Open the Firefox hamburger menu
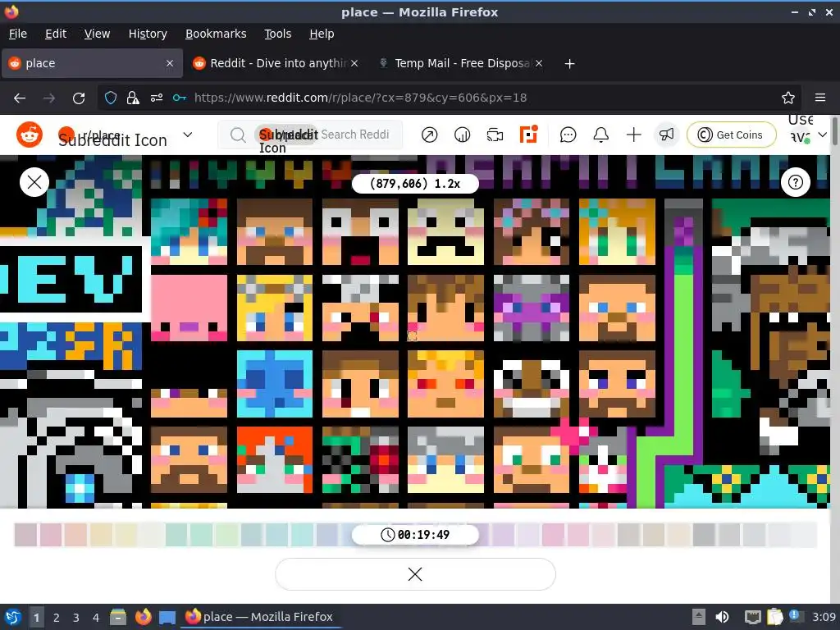Screen dimensions: 840x630 [x=819, y=98]
